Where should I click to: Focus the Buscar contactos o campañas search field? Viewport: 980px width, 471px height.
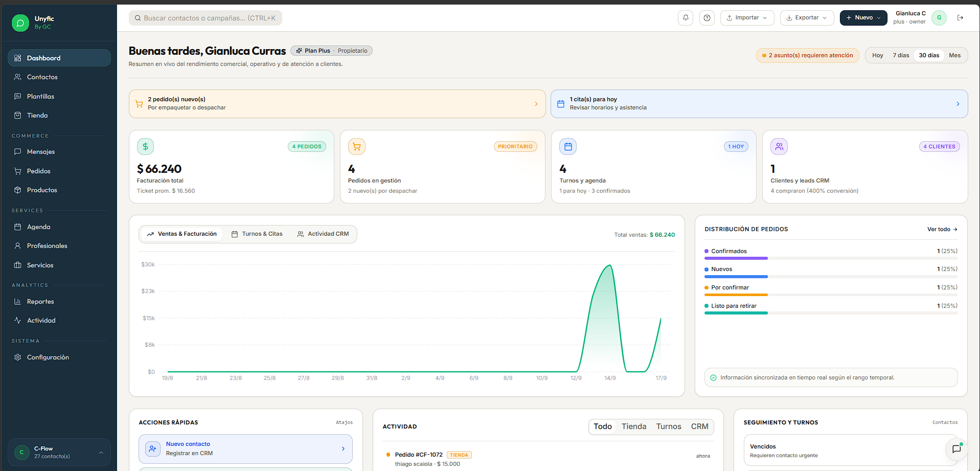206,18
